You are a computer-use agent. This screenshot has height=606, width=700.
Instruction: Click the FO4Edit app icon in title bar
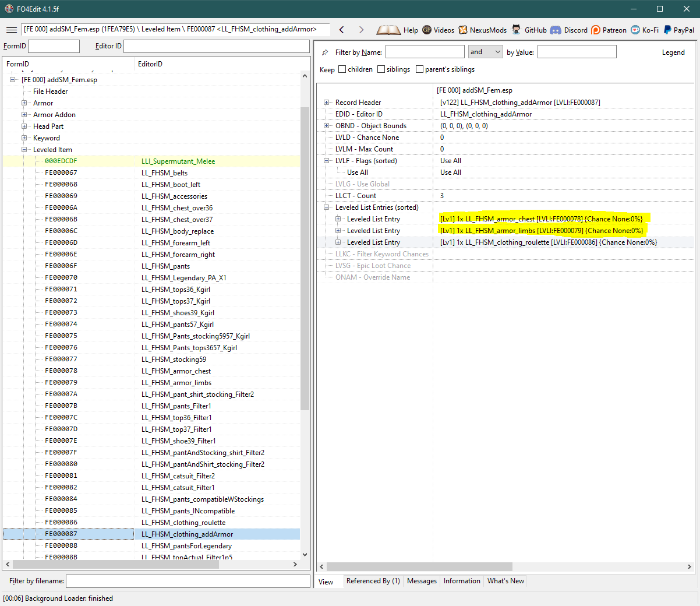click(x=9, y=9)
